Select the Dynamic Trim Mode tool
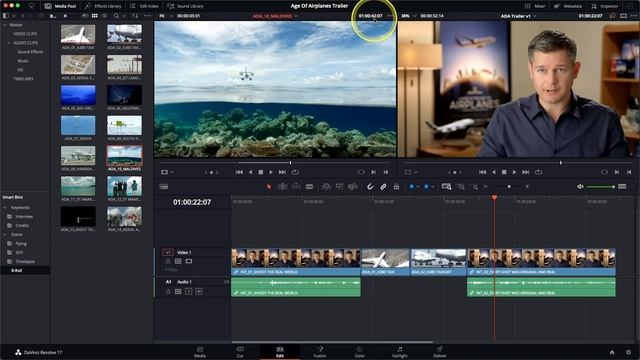The width and height of the screenshot is (640, 360). pos(296,187)
